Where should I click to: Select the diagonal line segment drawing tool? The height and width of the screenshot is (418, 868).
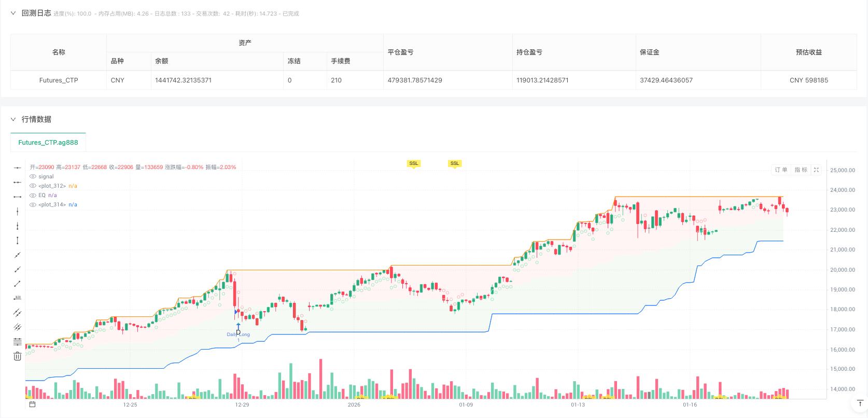[x=17, y=284]
